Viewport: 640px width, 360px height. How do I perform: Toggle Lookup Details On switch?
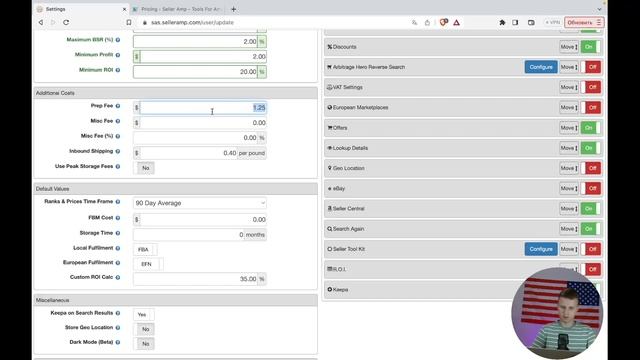coord(591,148)
